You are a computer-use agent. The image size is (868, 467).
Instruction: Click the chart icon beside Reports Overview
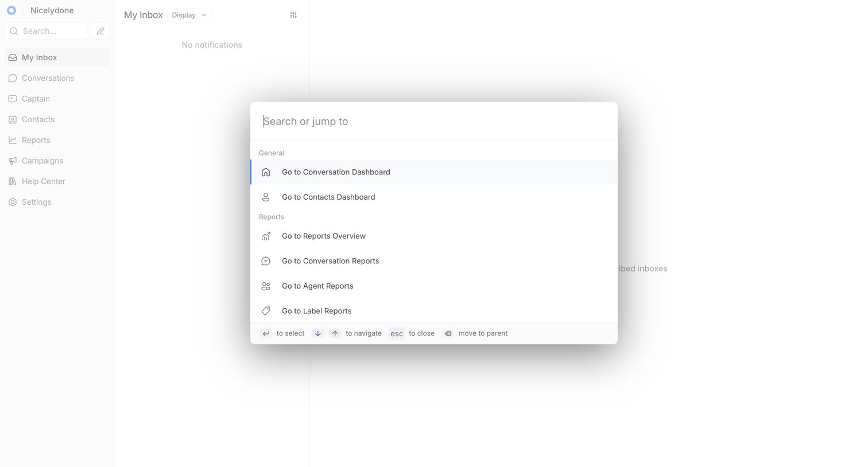pos(266,236)
